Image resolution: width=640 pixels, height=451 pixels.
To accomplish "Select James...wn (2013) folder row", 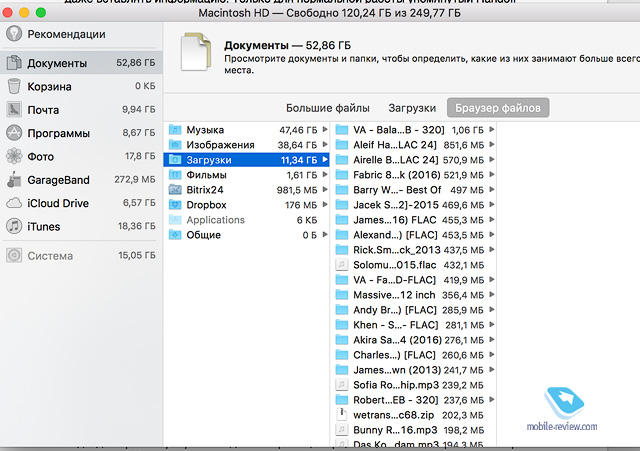I will (414, 370).
